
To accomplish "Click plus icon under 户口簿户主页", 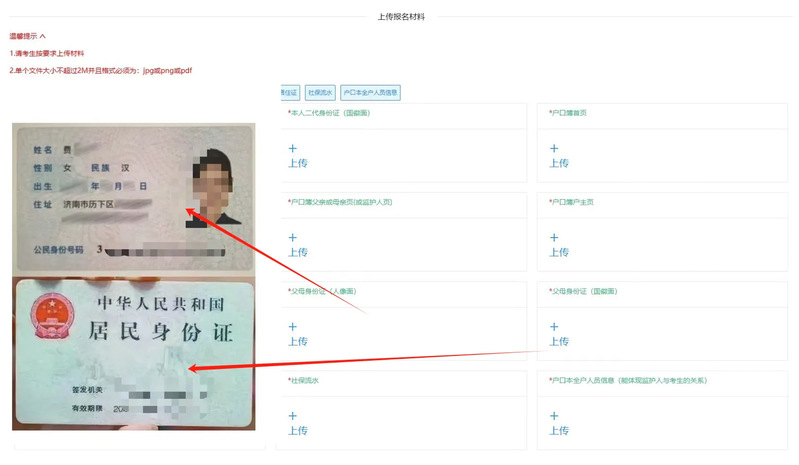I will pos(554,237).
